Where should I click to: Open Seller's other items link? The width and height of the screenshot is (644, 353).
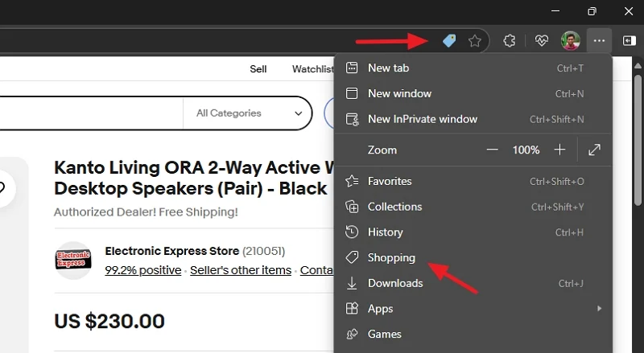coord(241,270)
